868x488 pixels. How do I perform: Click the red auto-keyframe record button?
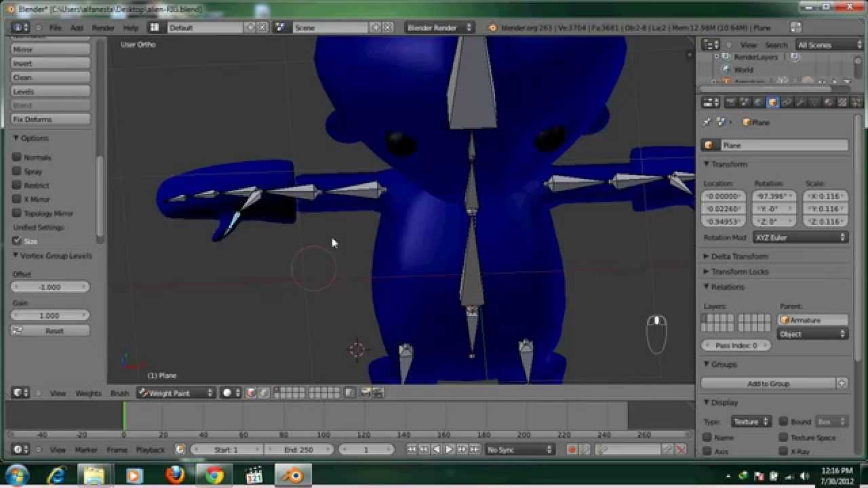point(572,449)
